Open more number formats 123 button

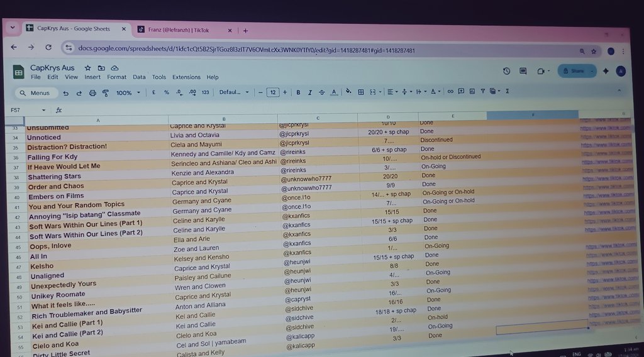point(206,92)
